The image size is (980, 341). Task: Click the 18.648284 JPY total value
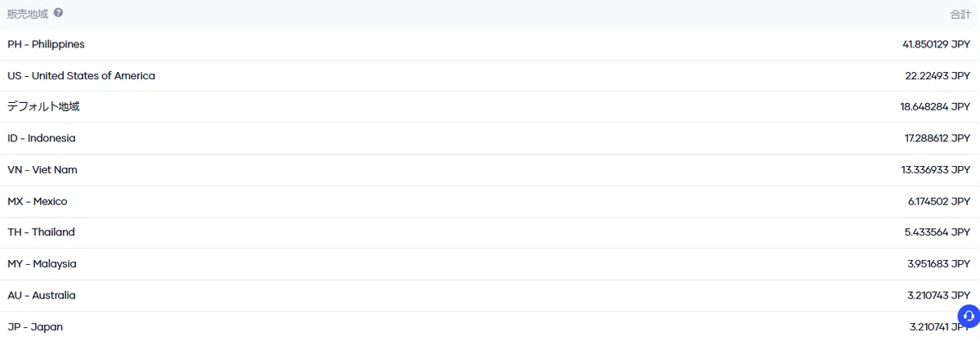935,107
